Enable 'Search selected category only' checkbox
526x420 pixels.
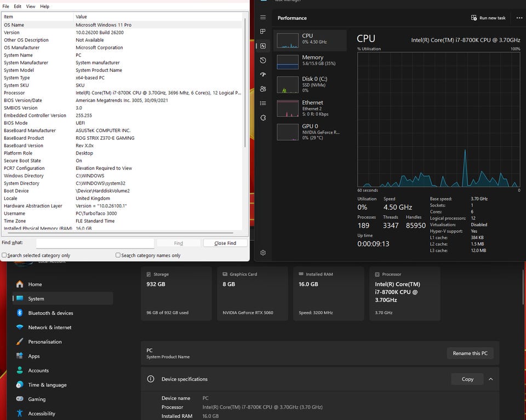(x=4, y=255)
